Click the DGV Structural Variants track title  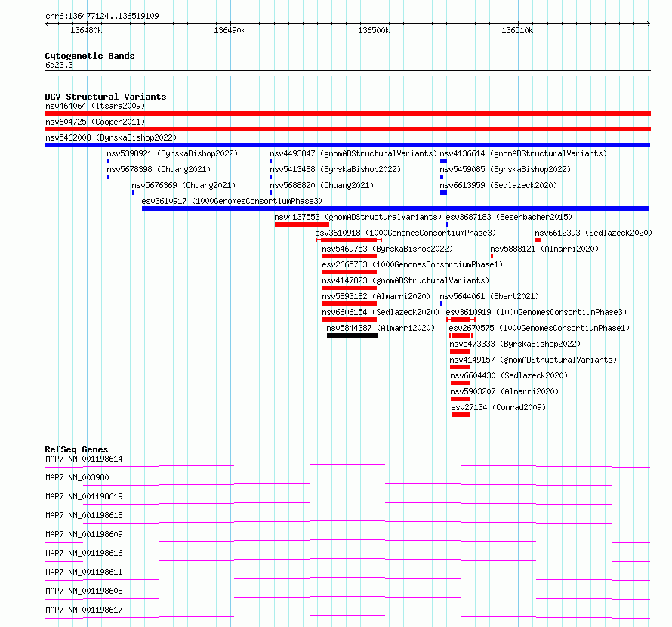click(106, 97)
